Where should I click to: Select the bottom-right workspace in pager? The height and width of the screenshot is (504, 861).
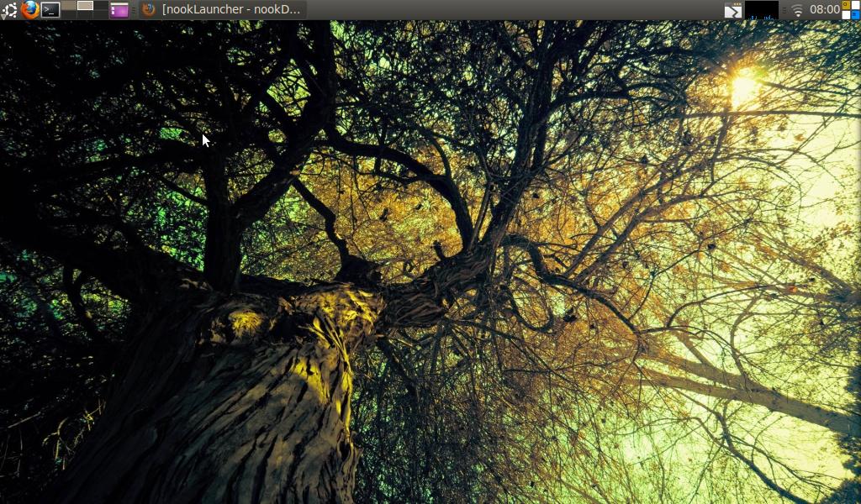point(100,14)
